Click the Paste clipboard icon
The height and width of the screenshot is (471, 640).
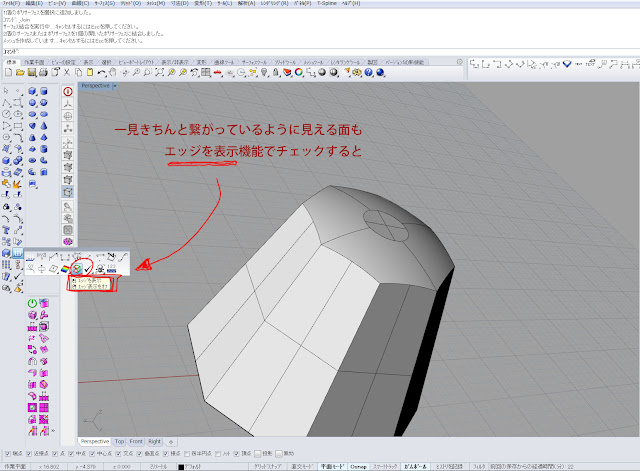[90, 73]
